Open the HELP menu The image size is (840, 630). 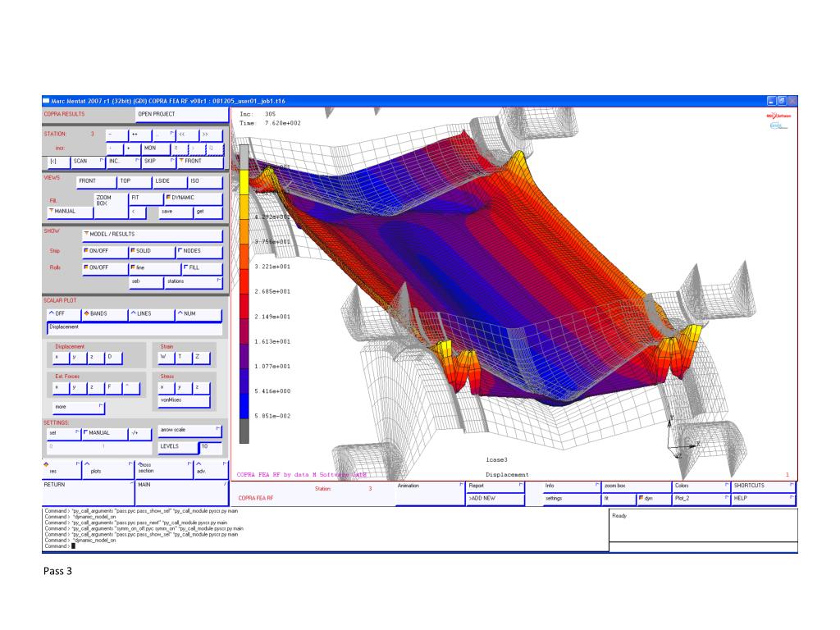tap(764, 499)
